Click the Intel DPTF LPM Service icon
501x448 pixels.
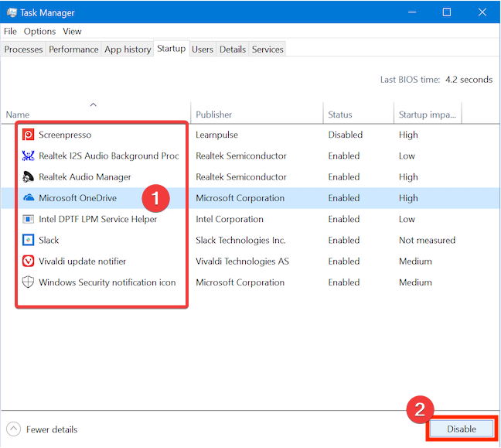tap(28, 219)
